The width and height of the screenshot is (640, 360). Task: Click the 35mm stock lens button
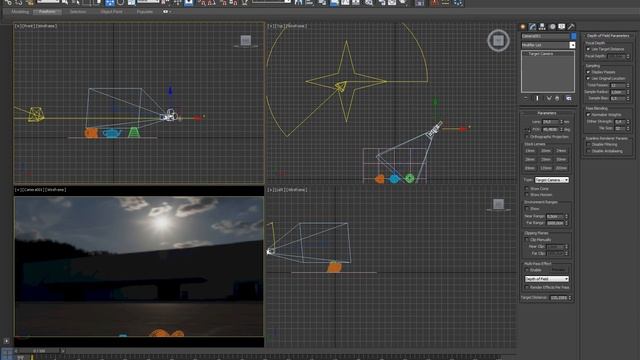(546, 160)
